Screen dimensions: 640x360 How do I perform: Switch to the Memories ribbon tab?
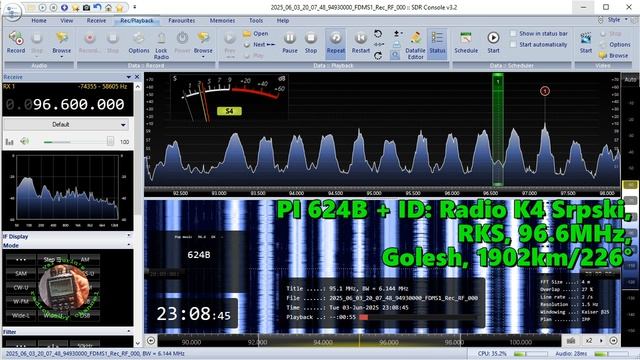(222, 20)
